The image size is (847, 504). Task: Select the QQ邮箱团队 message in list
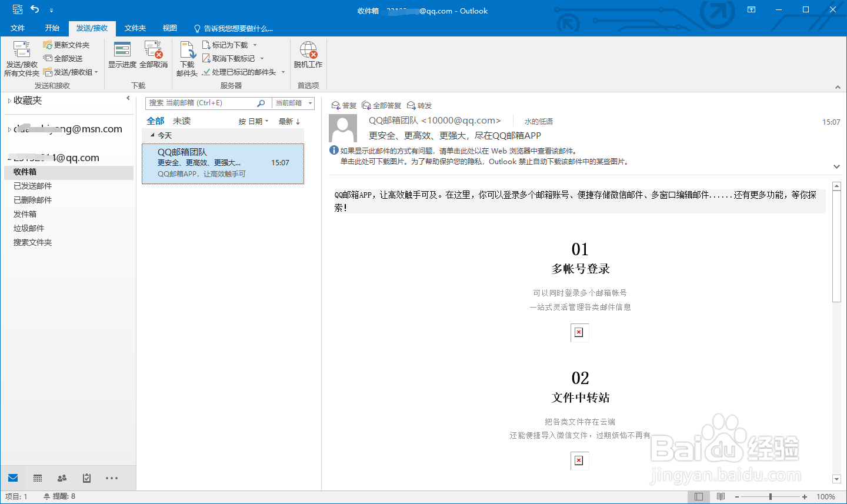pos(223,163)
